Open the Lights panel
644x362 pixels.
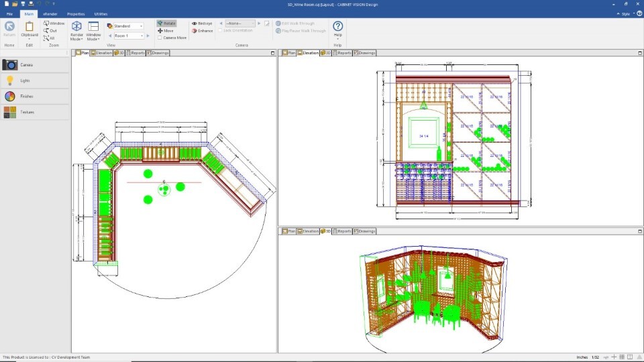tap(35, 80)
